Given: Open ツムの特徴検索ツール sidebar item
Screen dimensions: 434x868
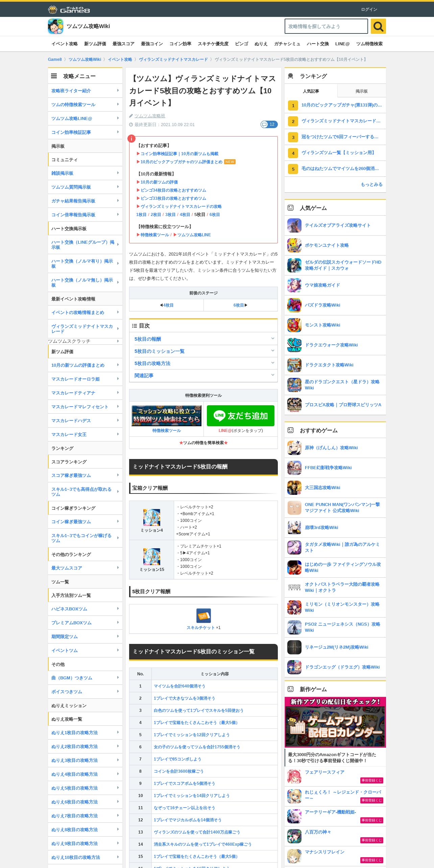Looking at the screenshot, I should click(x=85, y=104).
